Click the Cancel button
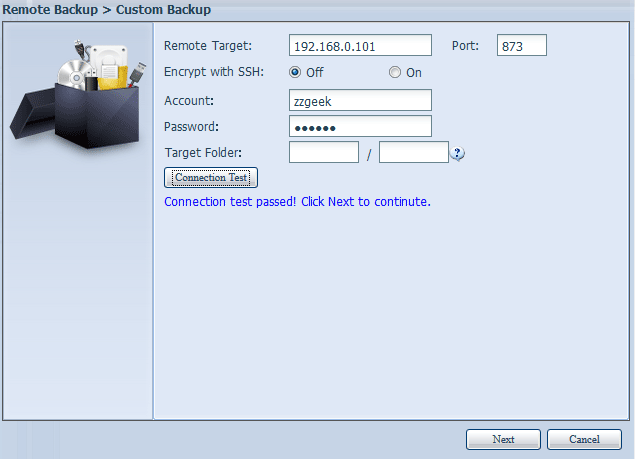 tap(584, 439)
